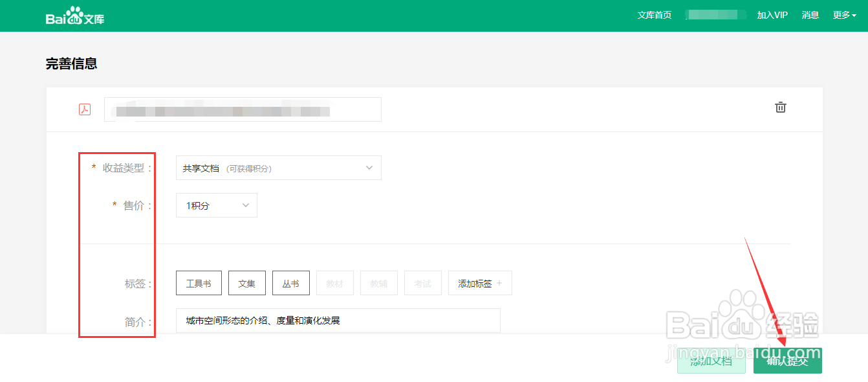Click the PDF file type icon
This screenshot has width=868, height=382.
(x=85, y=109)
